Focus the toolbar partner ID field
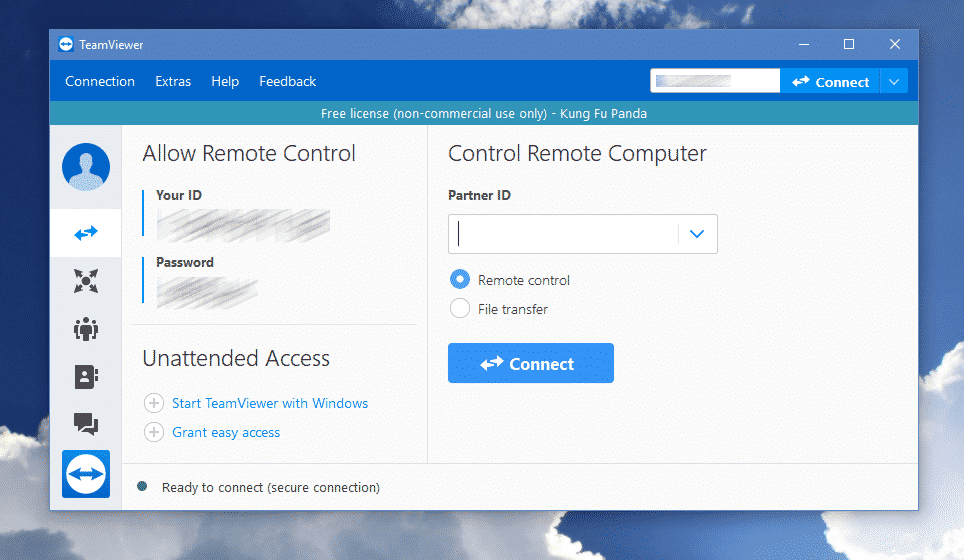Screen dimensions: 964x560 click(x=715, y=81)
